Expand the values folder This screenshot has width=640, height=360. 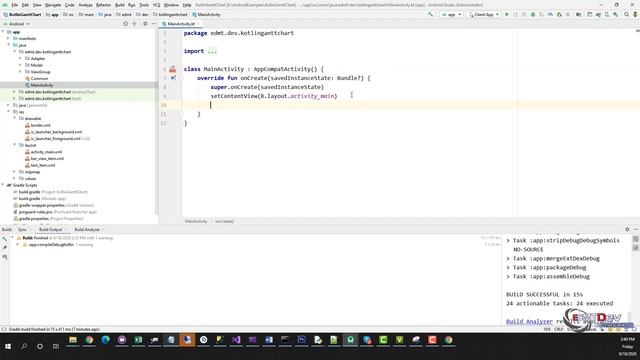pyautogui.click(x=15, y=178)
